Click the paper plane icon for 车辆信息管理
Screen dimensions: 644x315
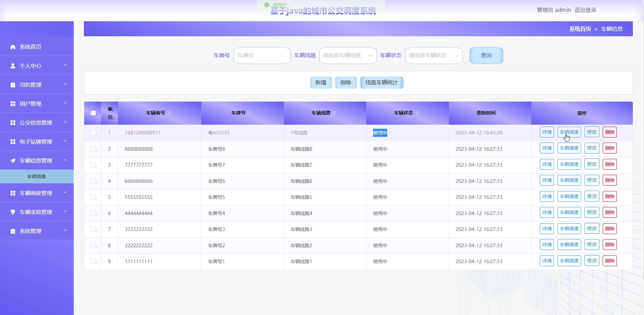coord(13,161)
